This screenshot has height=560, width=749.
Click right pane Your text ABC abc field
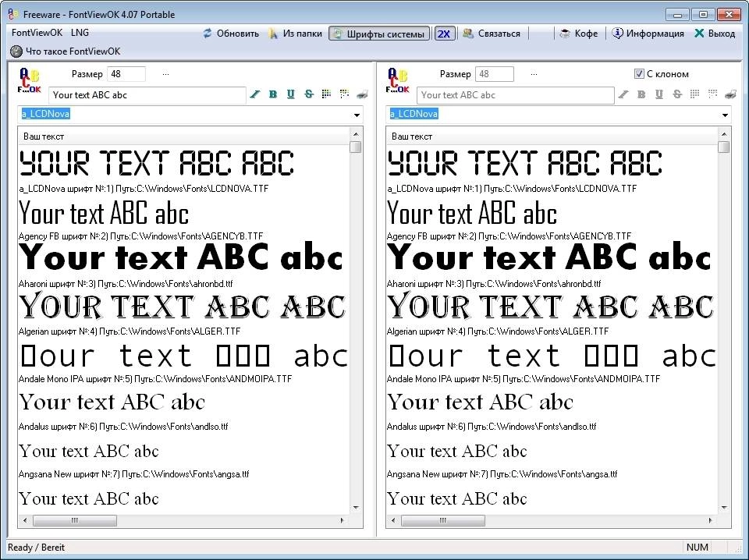pyautogui.click(x=516, y=95)
